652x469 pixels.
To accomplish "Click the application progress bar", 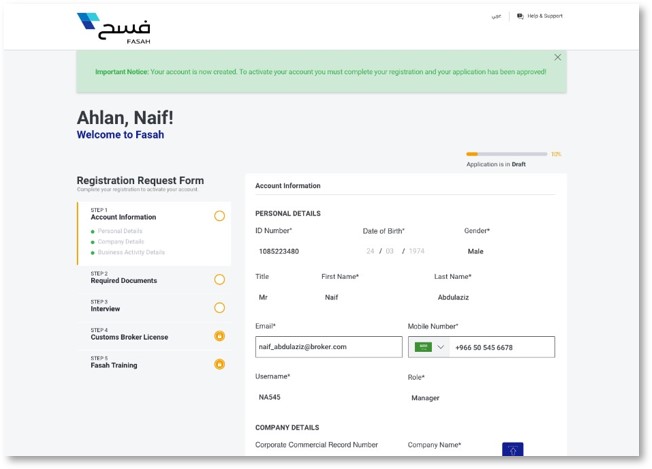I will click(x=506, y=154).
